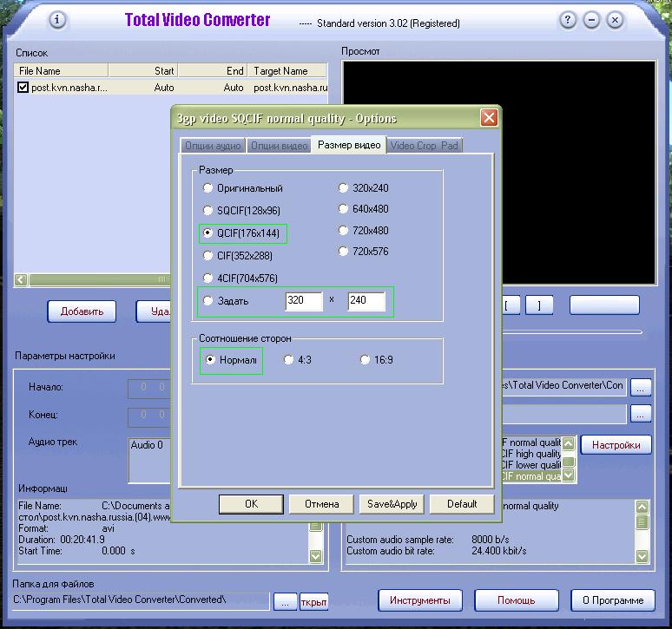Select Нормал aspect ratio radio
Viewport: 672px width, 629px height.
pos(210,360)
